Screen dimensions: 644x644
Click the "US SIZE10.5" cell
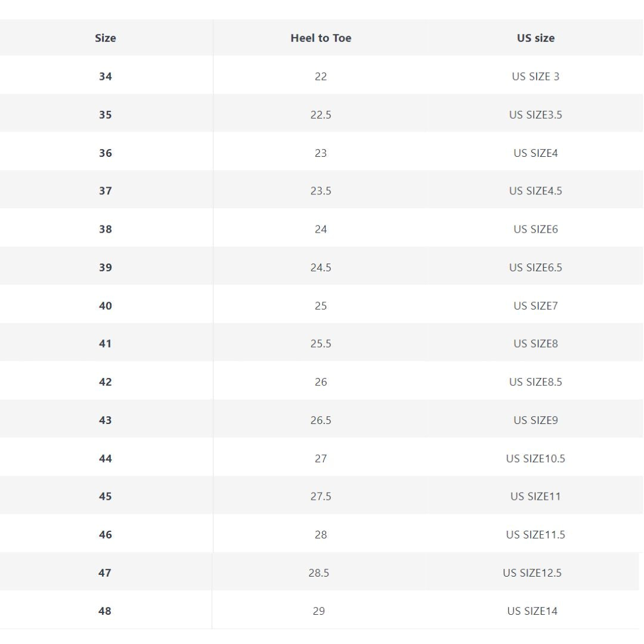tap(535, 458)
